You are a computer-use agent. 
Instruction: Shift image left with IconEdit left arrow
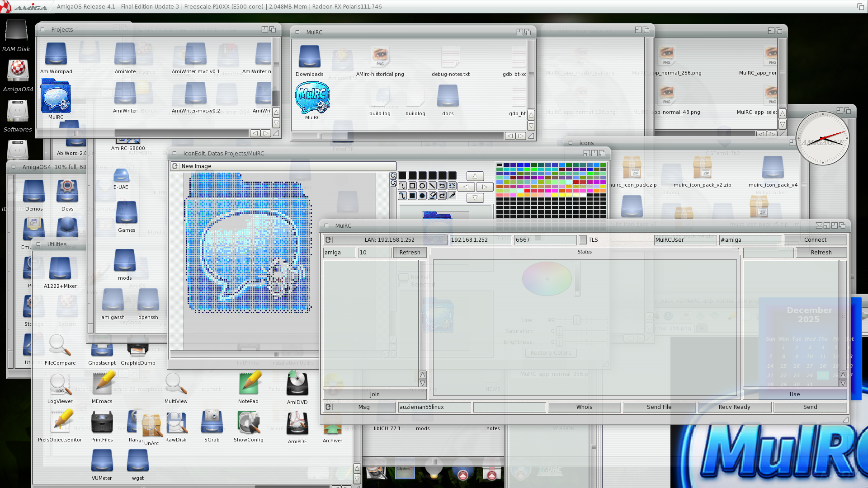(466, 187)
